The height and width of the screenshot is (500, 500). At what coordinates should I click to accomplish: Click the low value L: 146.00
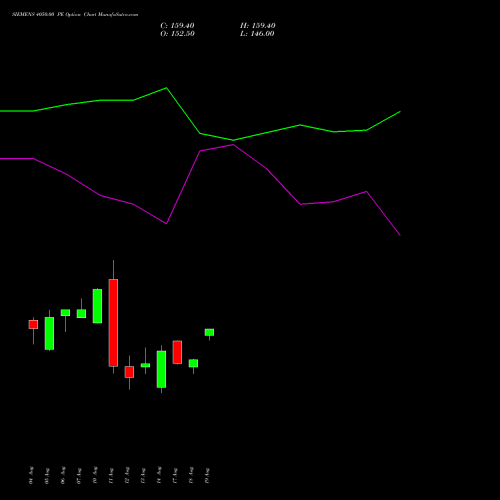tap(257, 34)
